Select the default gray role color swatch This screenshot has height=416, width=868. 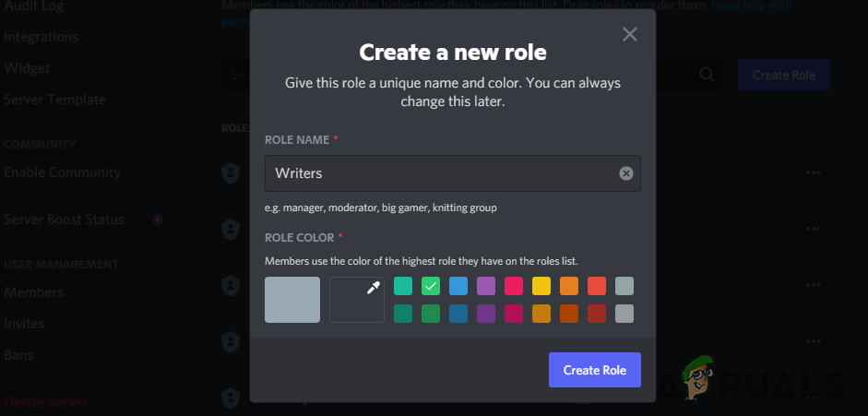click(292, 300)
